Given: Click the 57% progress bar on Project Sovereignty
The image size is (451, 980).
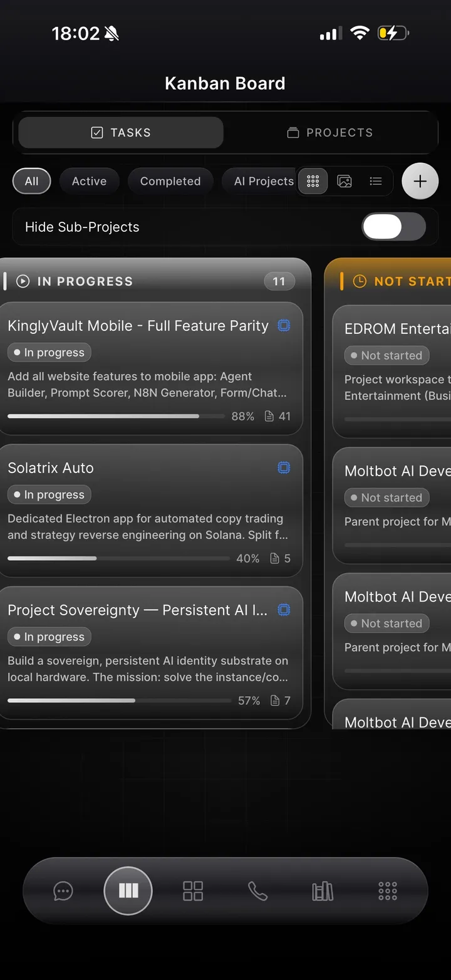Looking at the screenshot, I should click(119, 701).
